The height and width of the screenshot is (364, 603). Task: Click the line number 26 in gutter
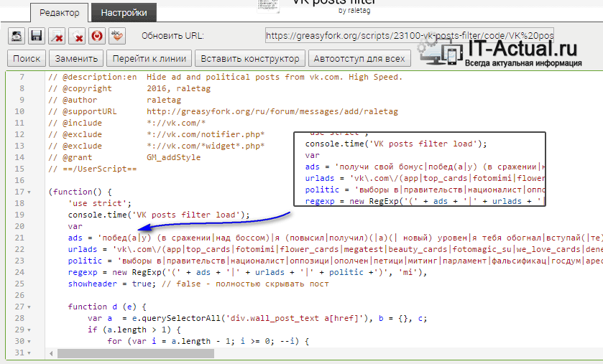coord(19,295)
